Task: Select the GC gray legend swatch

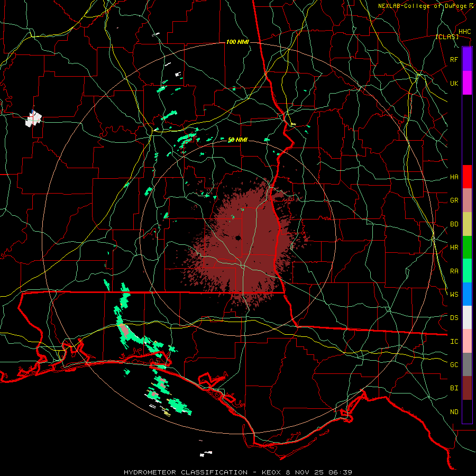Action: pos(467,364)
